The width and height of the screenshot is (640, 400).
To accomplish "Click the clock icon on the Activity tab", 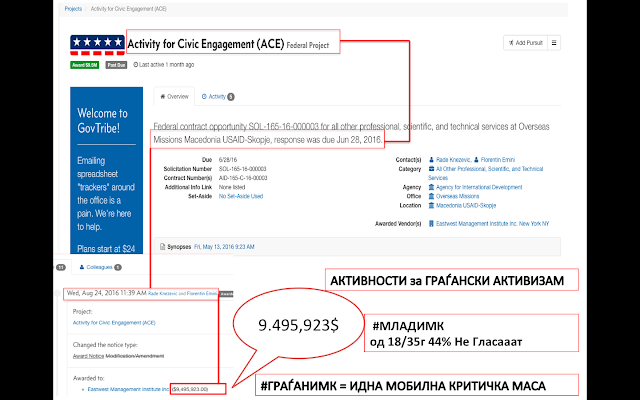I will pyautogui.click(x=204, y=97).
